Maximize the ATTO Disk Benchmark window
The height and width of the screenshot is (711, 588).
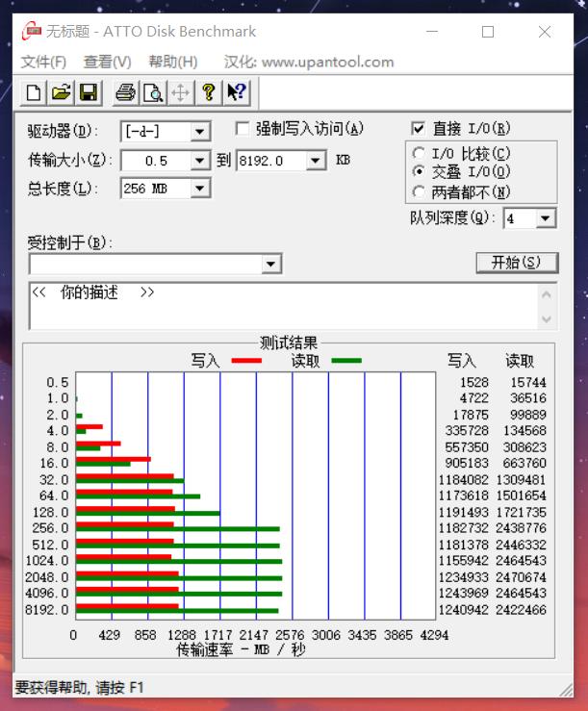click(488, 32)
